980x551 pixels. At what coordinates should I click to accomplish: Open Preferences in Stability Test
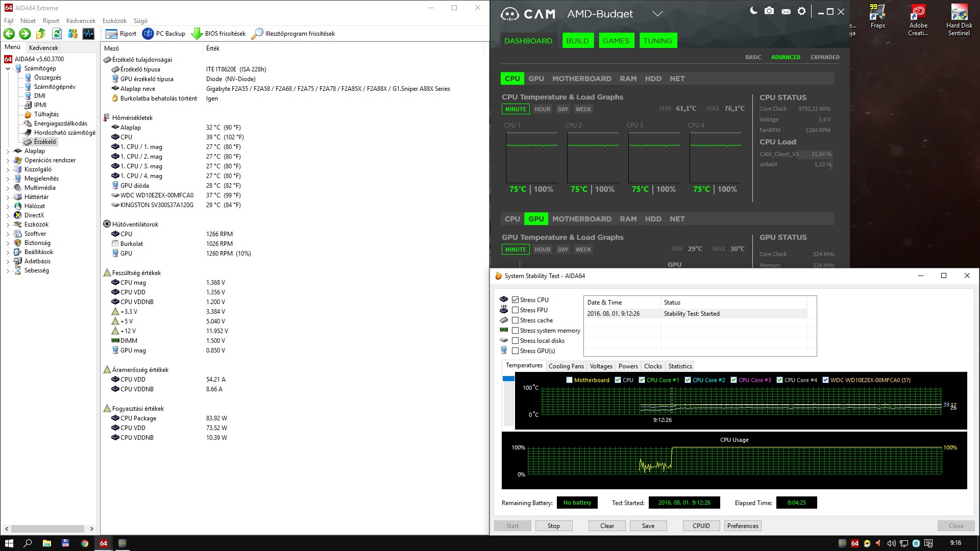tap(743, 526)
